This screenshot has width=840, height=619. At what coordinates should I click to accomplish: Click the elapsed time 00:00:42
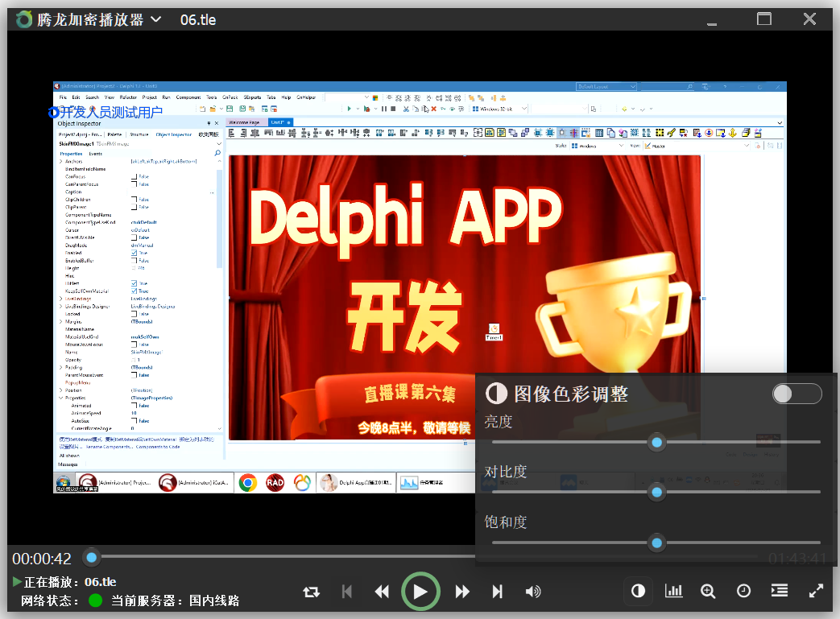point(42,559)
